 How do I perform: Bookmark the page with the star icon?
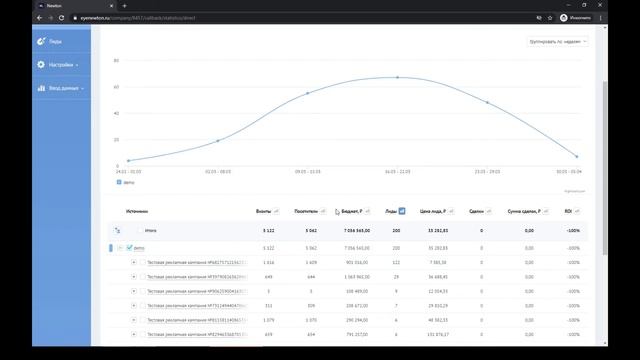pos(550,18)
